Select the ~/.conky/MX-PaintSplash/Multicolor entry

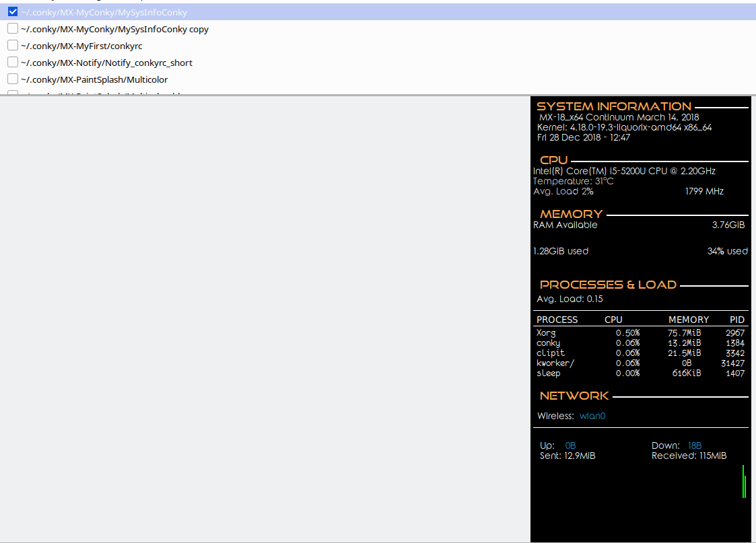click(x=94, y=80)
